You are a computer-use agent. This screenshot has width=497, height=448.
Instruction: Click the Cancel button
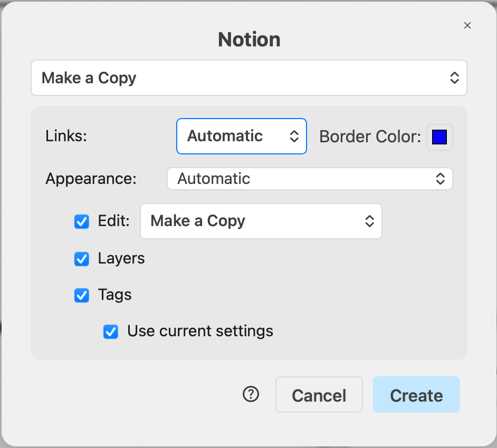point(319,394)
